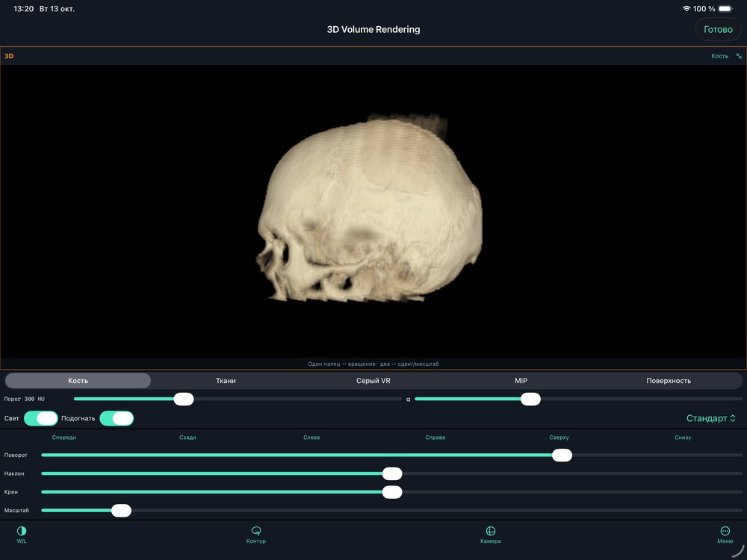
Task: Switch to the Ткани preset tab
Action: point(226,381)
